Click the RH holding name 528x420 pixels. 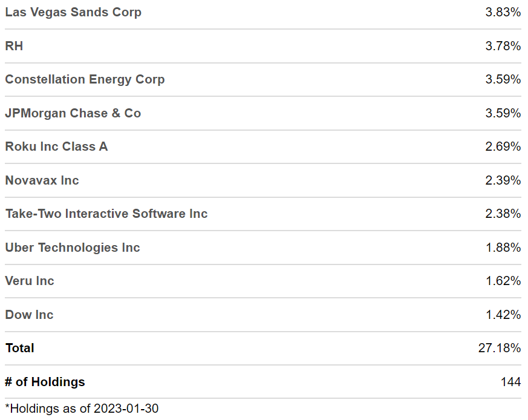pyautogui.click(x=14, y=46)
